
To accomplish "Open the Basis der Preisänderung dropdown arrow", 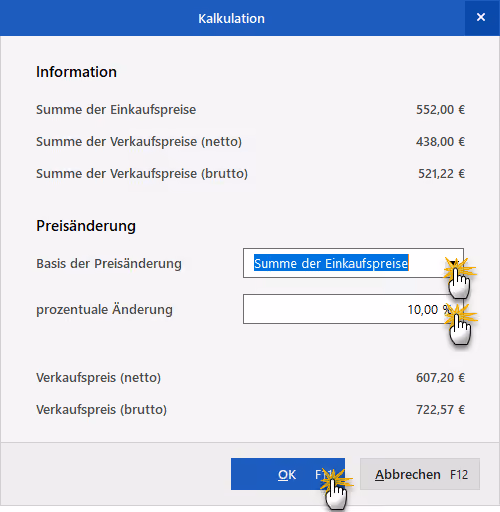I will click(x=453, y=263).
